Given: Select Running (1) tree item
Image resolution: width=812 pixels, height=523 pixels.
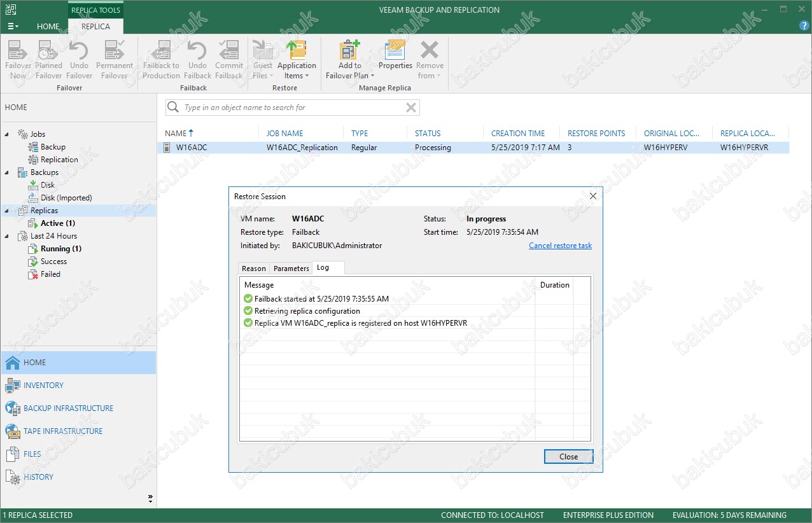Looking at the screenshot, I should click(61, 249).
